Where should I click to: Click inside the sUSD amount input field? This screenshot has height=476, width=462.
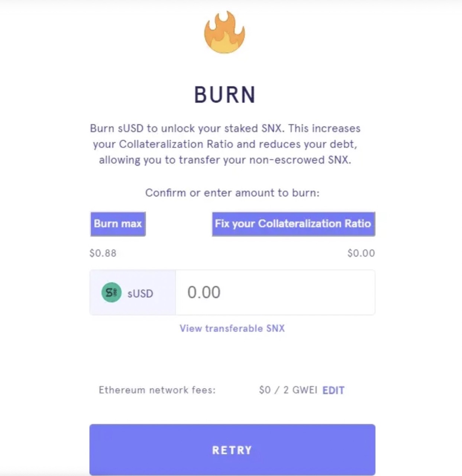(275, 293)
